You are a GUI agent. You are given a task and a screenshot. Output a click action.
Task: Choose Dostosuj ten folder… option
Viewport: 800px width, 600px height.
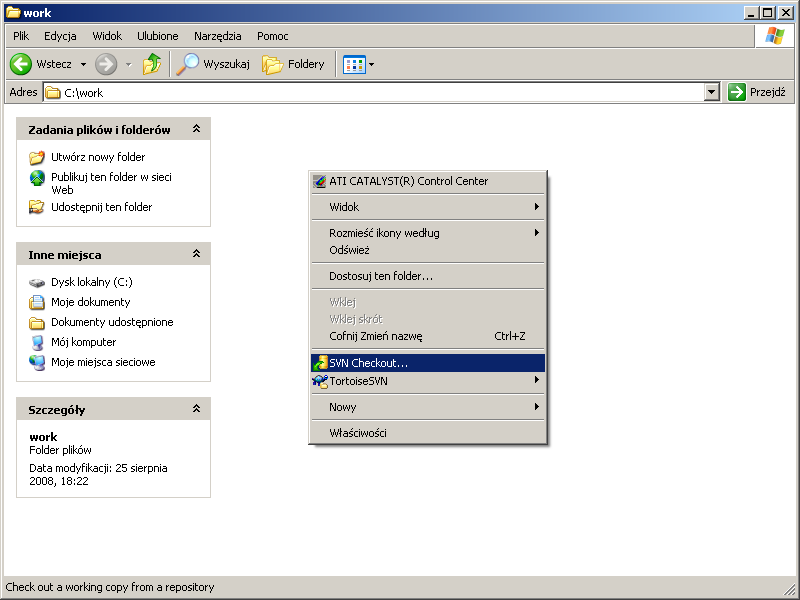(428, 276)
